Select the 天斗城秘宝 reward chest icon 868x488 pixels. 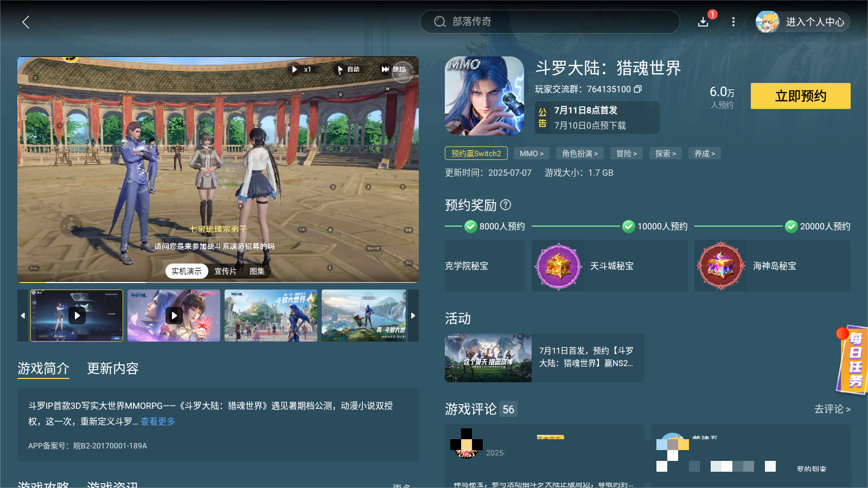tap(558, 266)
